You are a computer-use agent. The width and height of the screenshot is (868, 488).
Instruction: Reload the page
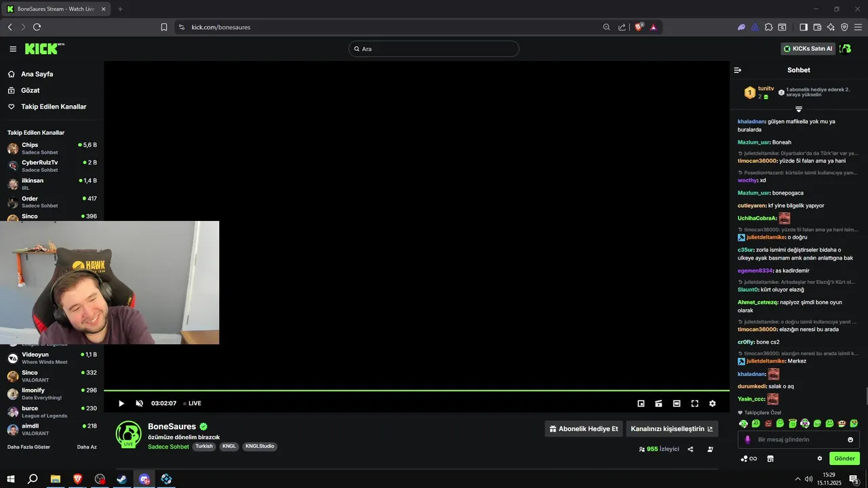click(x=37, y=27)
